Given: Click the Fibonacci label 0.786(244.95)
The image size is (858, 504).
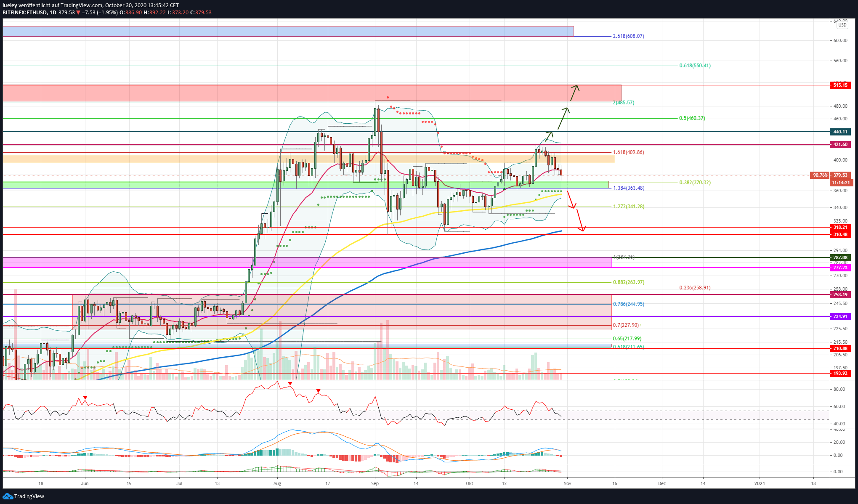Looking at the screenshot, I should 628,304.
